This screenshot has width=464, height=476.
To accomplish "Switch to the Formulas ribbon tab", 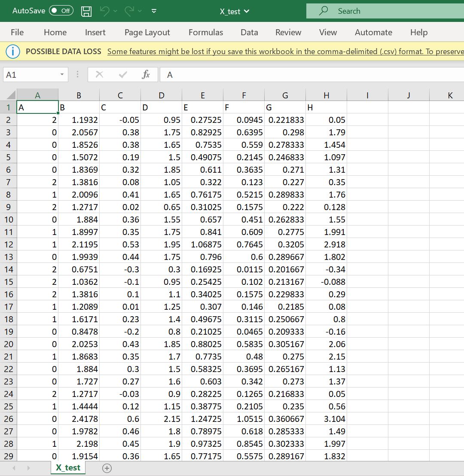I will coord(206,32).
